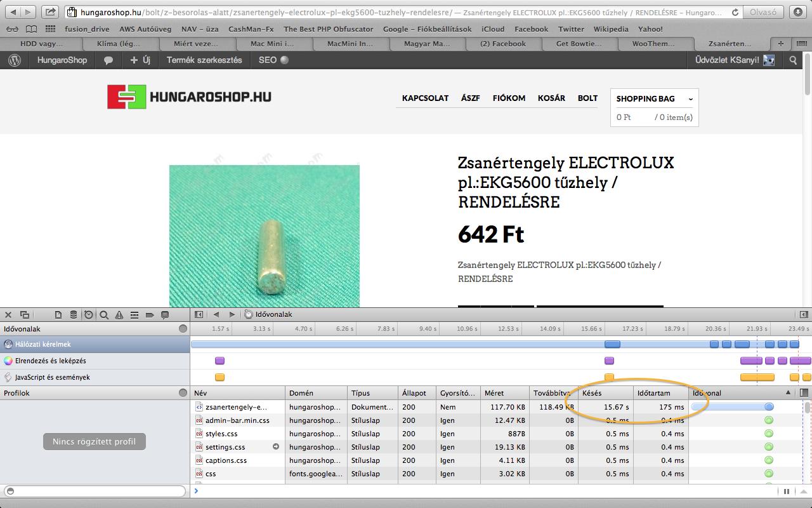Viewport: 812px width, 508px height.
Task: Open the comments bubble in admin bar
Action: click(x=108, y=60)
